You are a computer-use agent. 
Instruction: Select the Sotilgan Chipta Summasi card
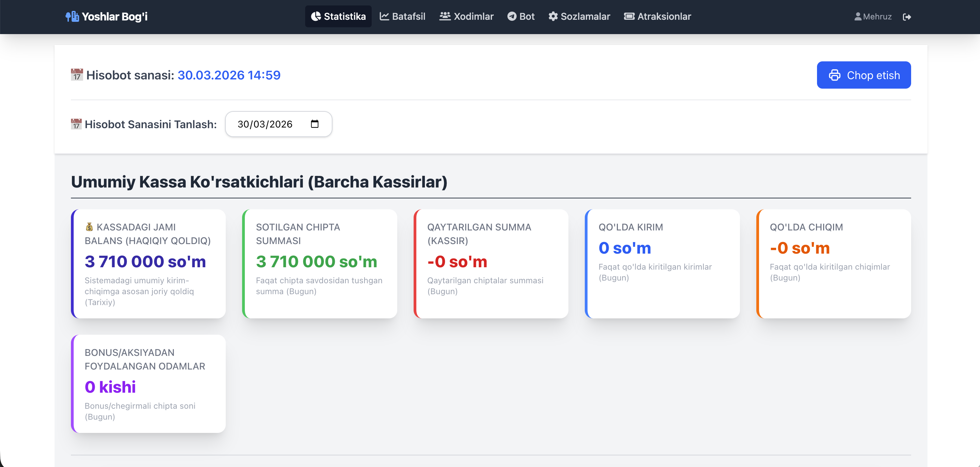pos(320,263)
